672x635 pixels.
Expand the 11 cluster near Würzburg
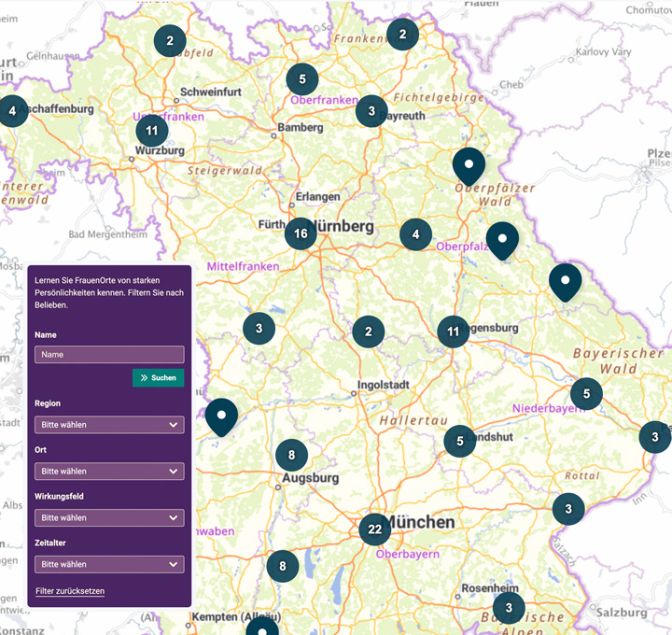(x=152, y=131)
